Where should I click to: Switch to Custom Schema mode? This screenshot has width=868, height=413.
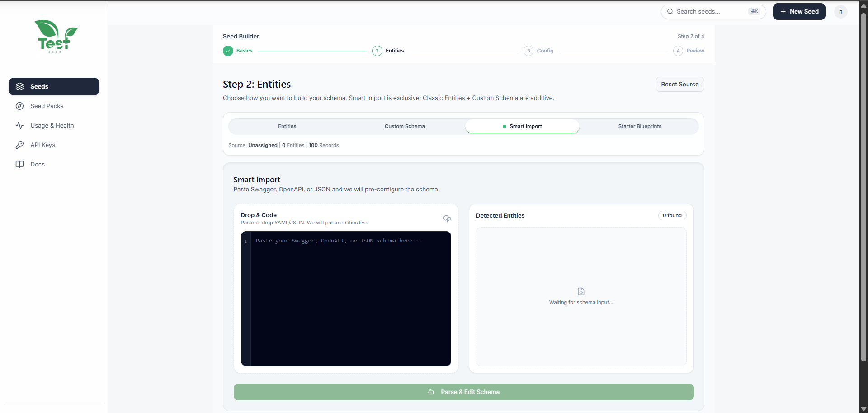pos(404,126)
